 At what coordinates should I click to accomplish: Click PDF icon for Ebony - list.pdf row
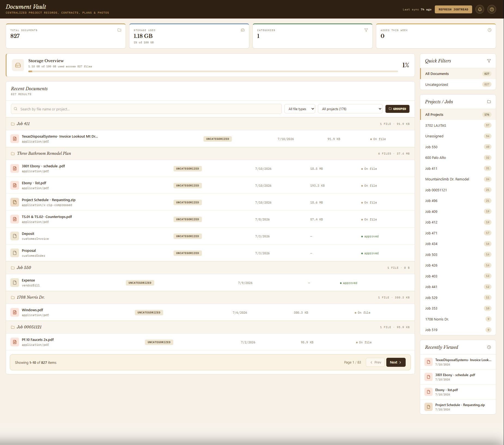[15, 185]
